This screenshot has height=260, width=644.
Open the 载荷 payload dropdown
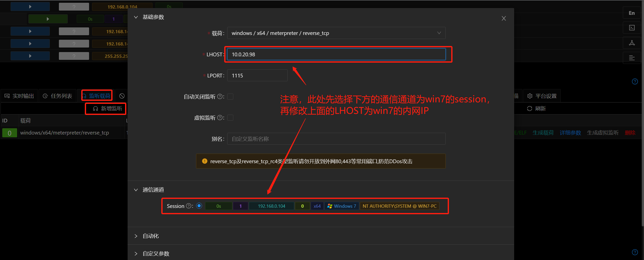pos(336,33)
